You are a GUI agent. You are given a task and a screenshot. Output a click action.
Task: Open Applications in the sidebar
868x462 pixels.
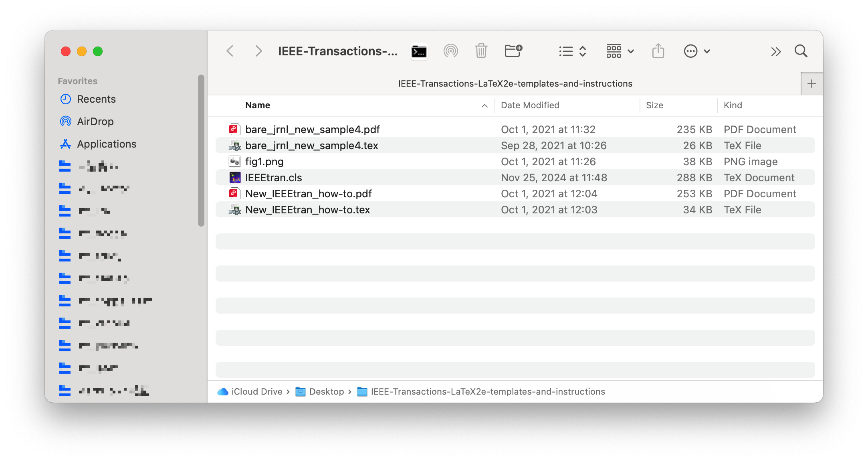pyautogui.click(x=107, y=144)
